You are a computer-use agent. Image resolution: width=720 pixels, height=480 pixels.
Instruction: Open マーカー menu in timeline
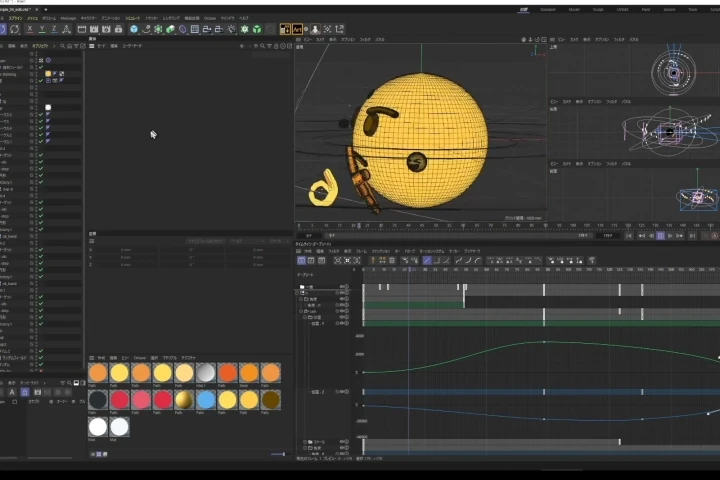[x=454, y=251]
